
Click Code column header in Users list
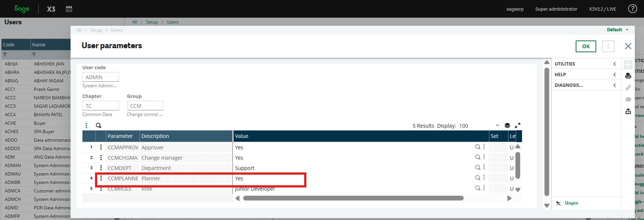(x=16, y=45)
